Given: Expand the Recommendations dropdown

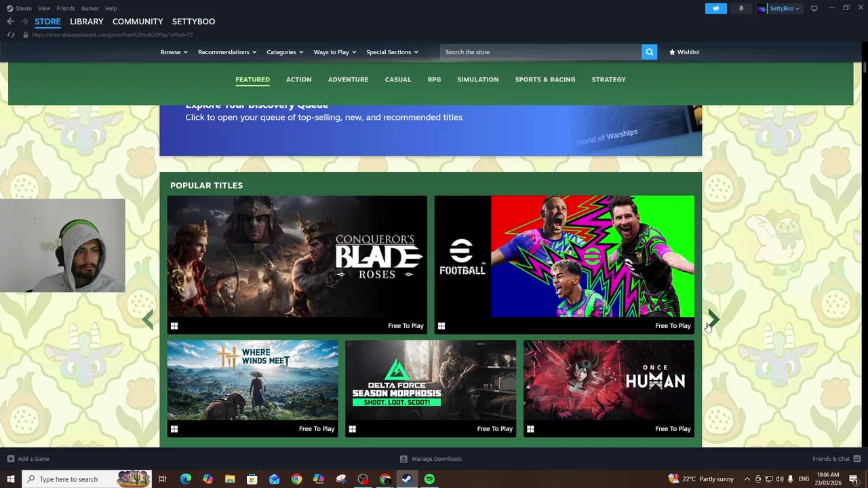Looking at the screenshot, I should point(227,52).
